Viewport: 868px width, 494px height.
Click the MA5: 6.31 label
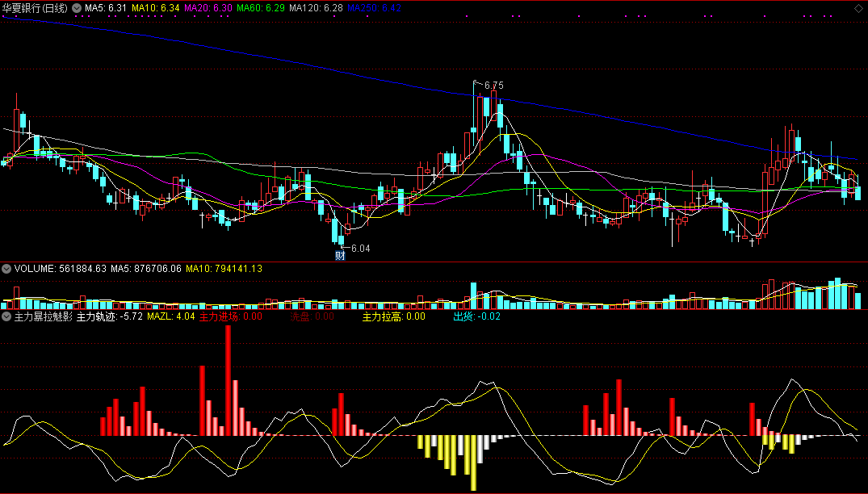tap(106, 8)
